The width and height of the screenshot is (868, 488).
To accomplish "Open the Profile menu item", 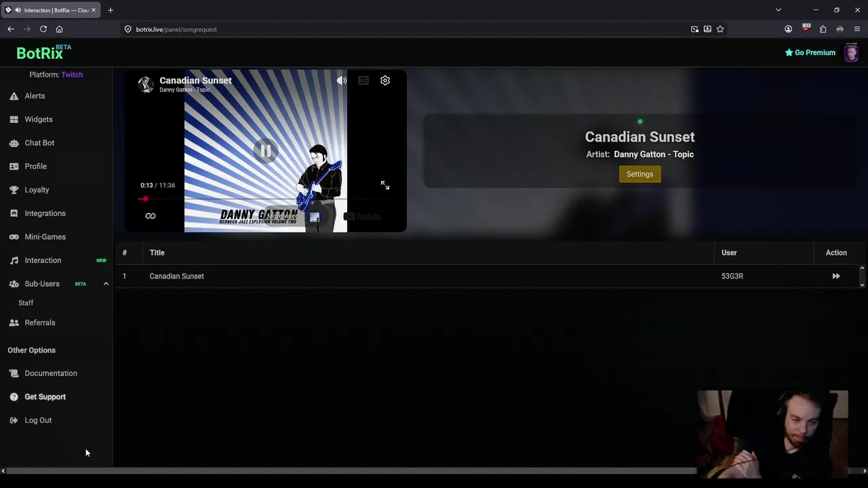I will [36, 167].
